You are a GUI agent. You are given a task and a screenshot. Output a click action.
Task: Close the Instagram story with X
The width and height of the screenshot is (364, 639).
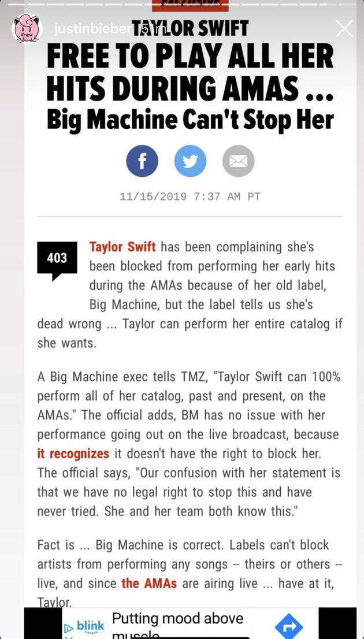click(344, 28)
